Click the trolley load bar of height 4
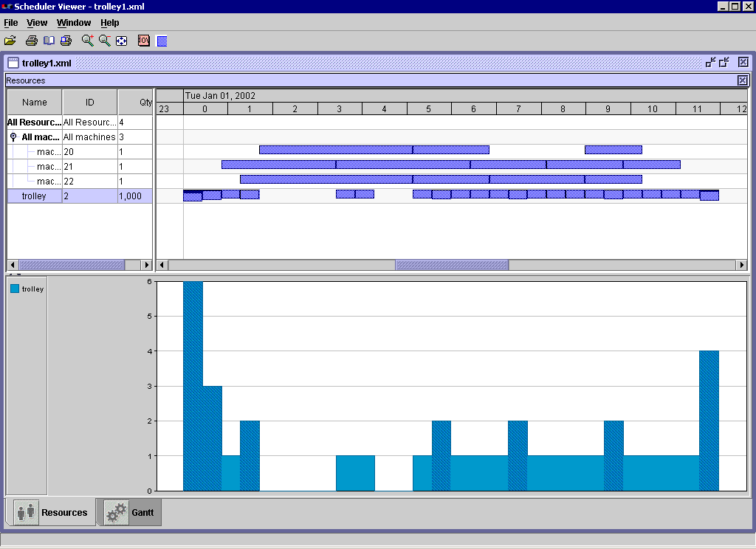Screen dimensions: 756x549 pos(709,421)
